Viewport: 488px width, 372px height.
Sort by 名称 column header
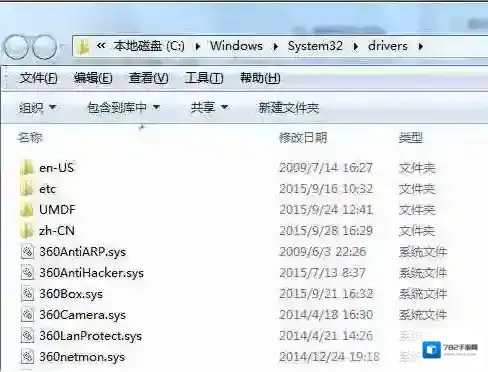[x=30, y=137]
